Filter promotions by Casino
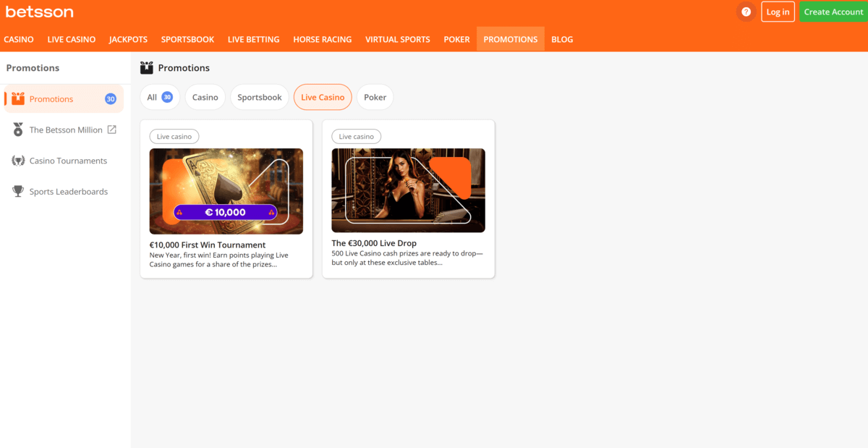 point(205,97)
